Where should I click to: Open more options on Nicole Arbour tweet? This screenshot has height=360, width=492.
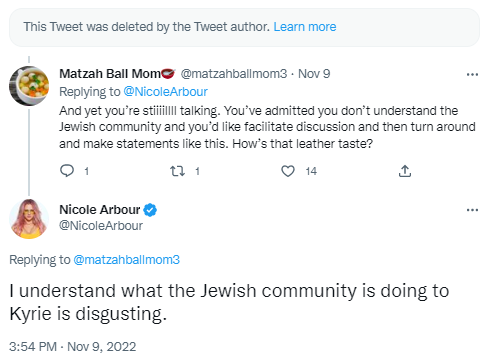coord(472,210)
